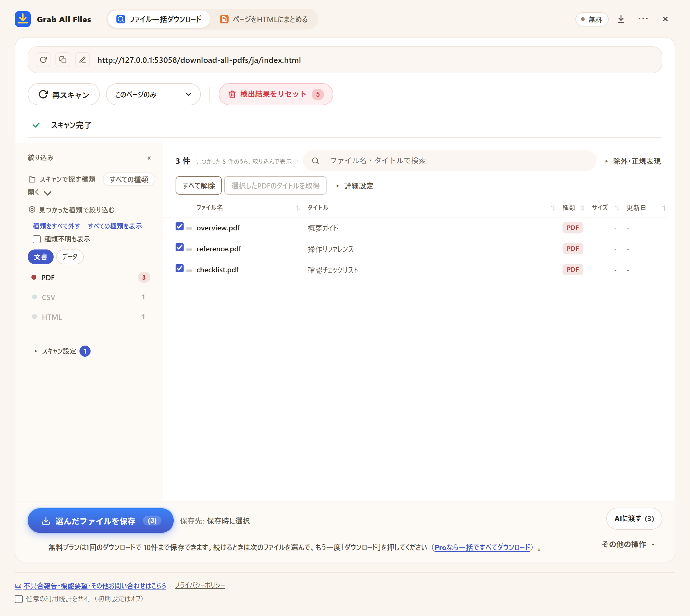Sort by title column arrows
Image resolution: width=690 pixels, height=616 pixels.
point(553,208)
